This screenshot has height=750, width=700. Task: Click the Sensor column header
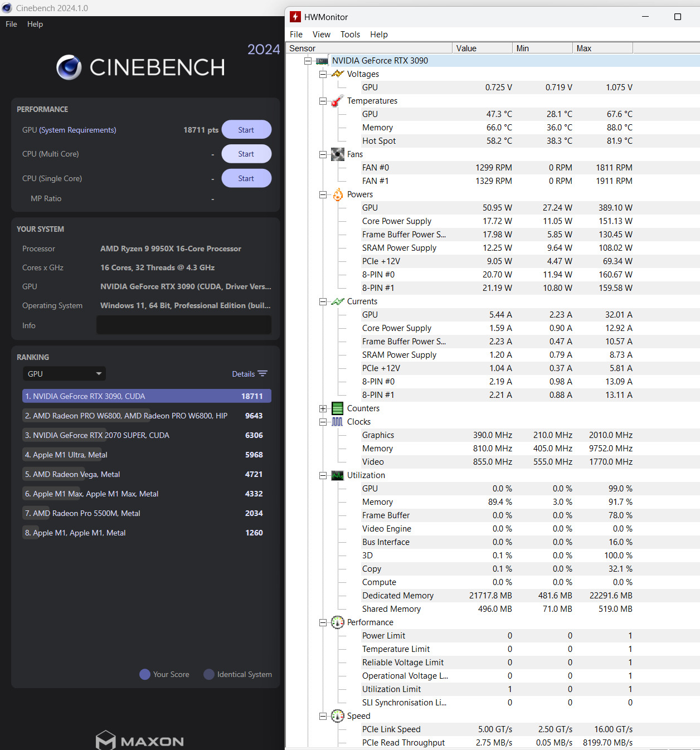[369, 48]
